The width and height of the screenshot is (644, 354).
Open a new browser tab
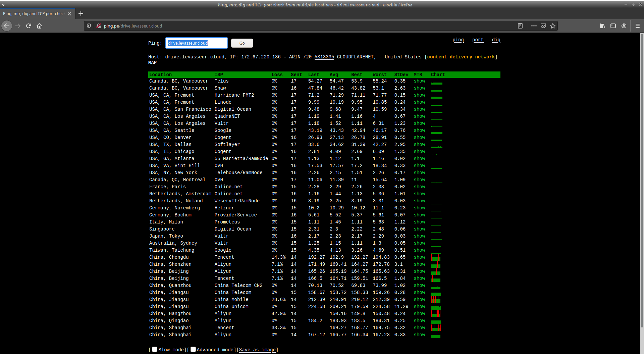point(81,13)
